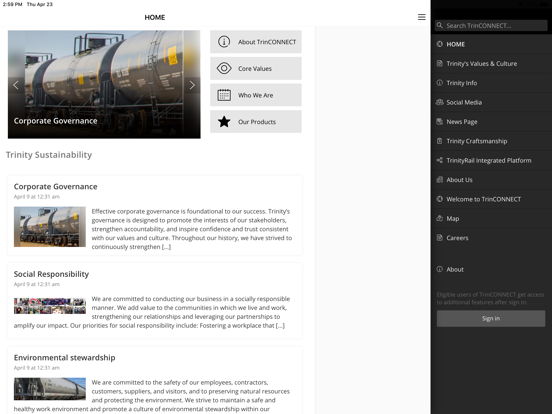Click the Environmental stewardship railcar thumbnail
The width and height of the screenshot is (552, 414).
pyautogui.click(x=50, y=389)
